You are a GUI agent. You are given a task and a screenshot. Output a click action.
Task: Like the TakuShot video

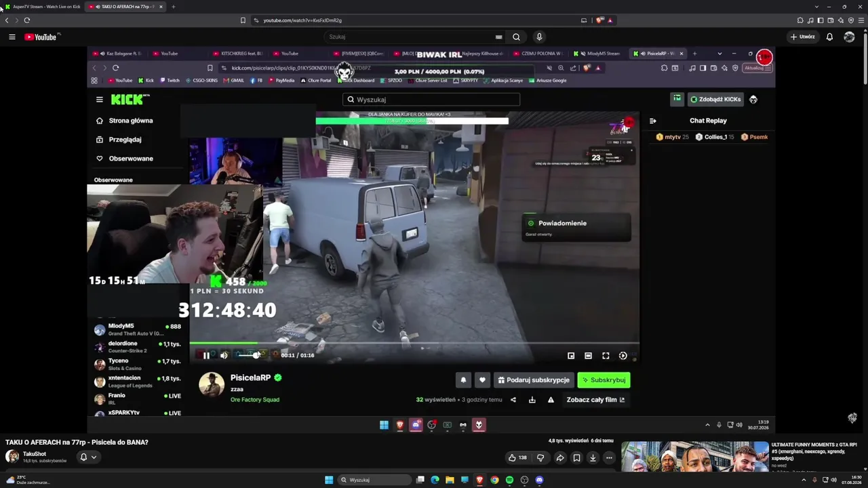tap(517, 457)
